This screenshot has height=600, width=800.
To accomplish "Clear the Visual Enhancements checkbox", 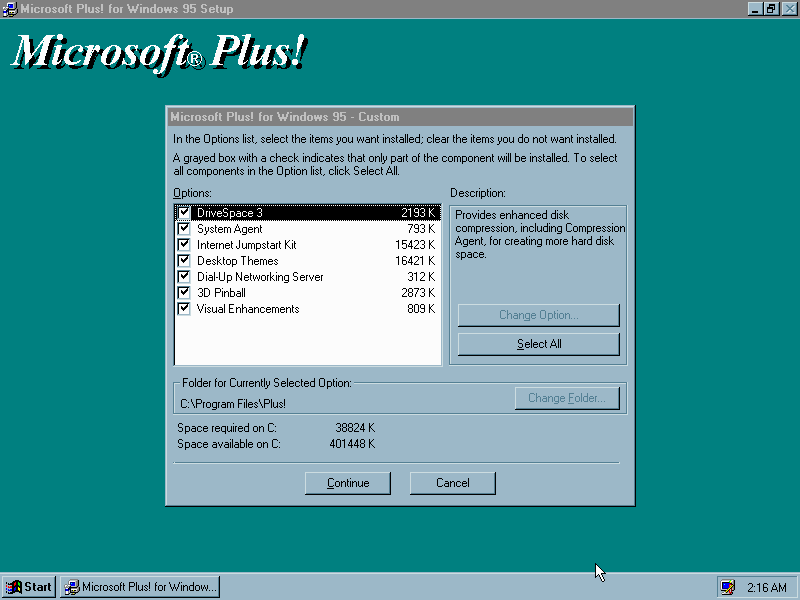I will 184,309.
